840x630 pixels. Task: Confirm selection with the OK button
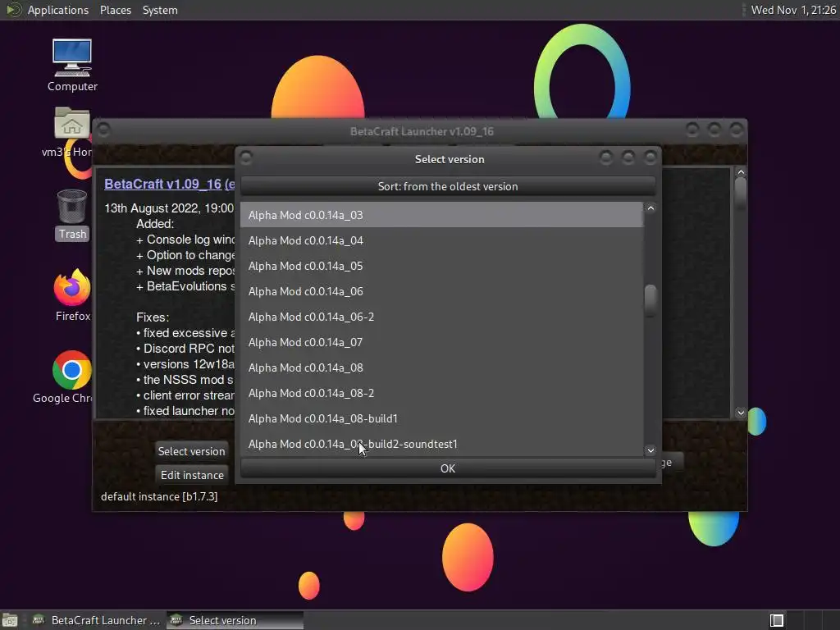pyautogui.click(x=448, y=468)
